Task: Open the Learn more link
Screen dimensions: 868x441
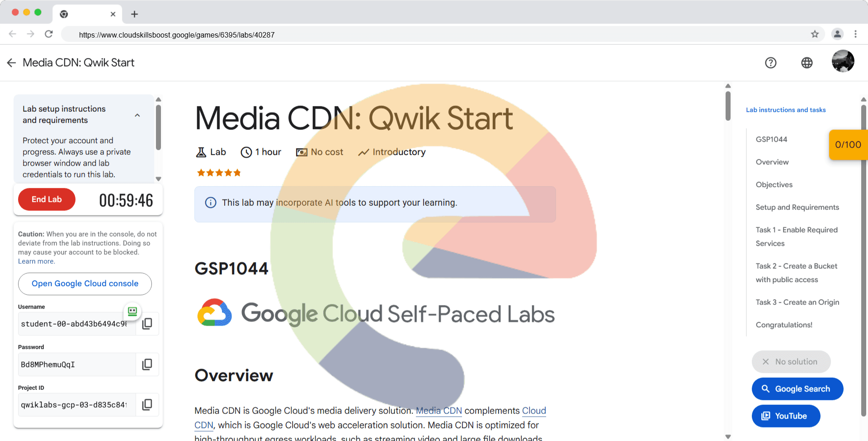Action: (36, 261)
